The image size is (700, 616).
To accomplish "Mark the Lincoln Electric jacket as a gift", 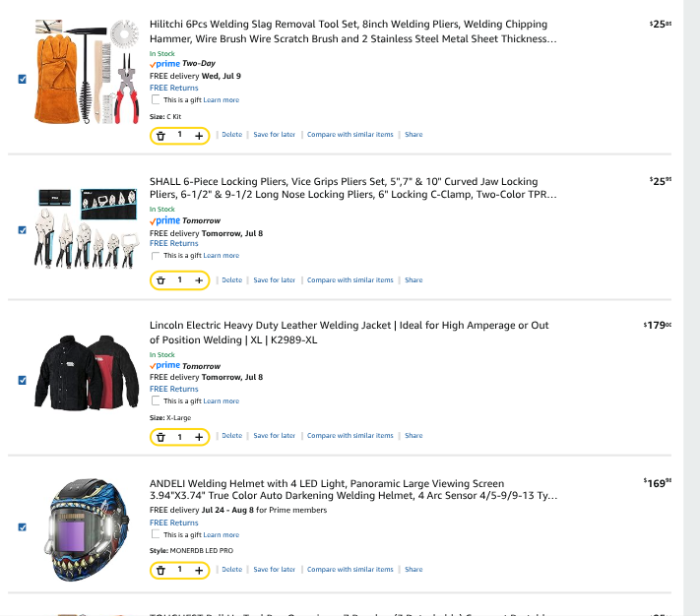I will pos(156,400).
